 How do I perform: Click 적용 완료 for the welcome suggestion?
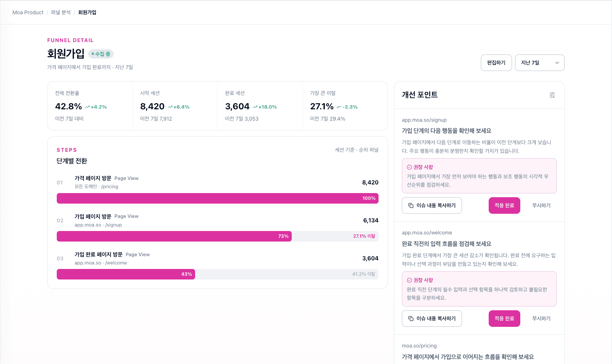point(504,319)
